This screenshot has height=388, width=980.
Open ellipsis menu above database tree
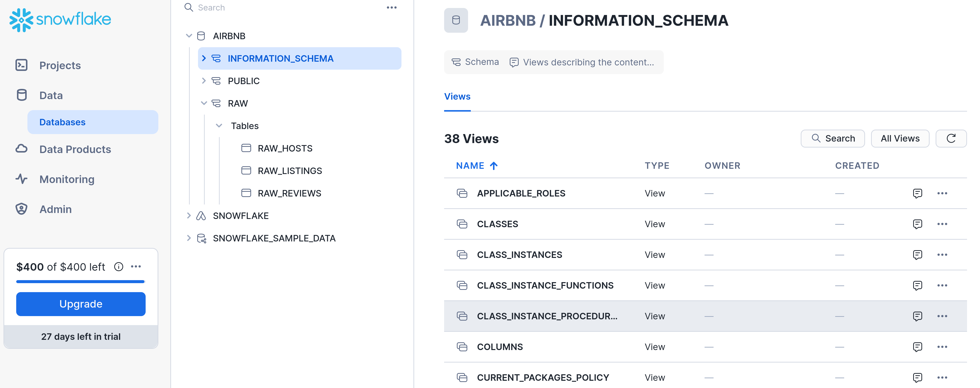(392, 8)
